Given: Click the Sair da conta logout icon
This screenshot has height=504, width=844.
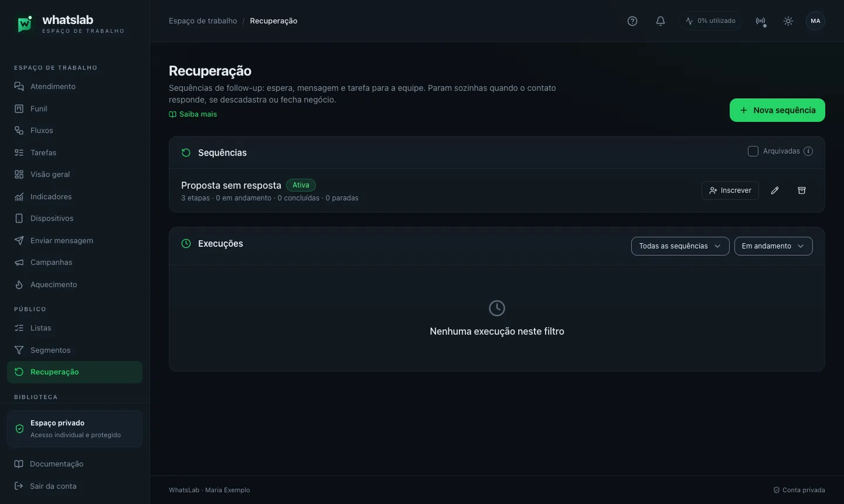Looking at the screenshot, I should click(19, 486).
